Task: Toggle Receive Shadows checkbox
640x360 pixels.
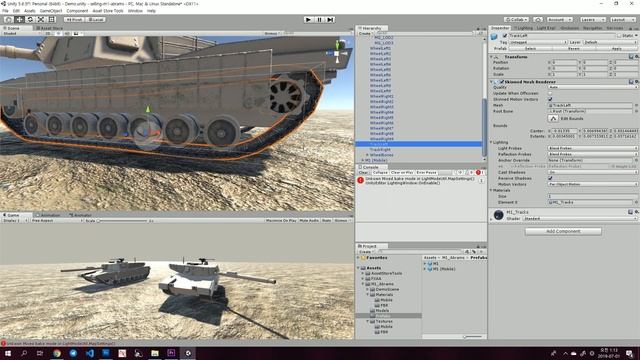Action: pyautogui.click(x=550, y=178)
